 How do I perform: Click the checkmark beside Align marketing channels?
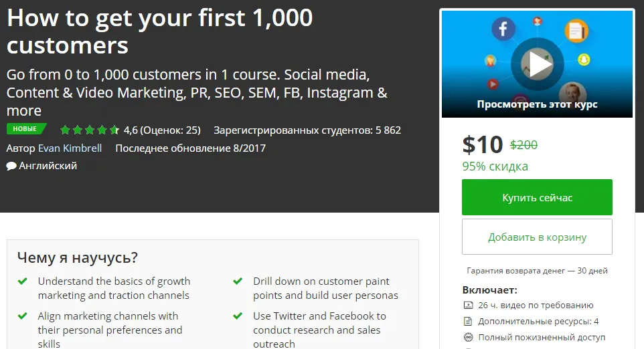click(x=23, y=316)
